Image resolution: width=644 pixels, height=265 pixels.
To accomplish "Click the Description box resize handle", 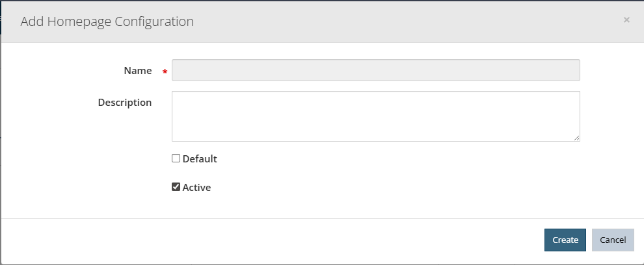I will tap(576, 138).
